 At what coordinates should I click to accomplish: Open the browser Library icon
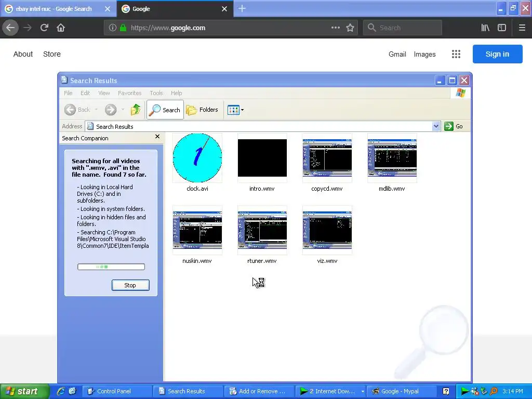pos(485,28)
